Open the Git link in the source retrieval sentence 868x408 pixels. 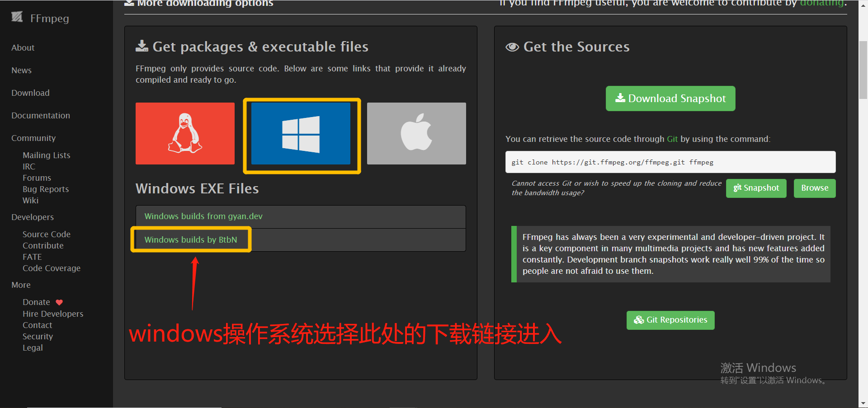click(x=672, y=139)
